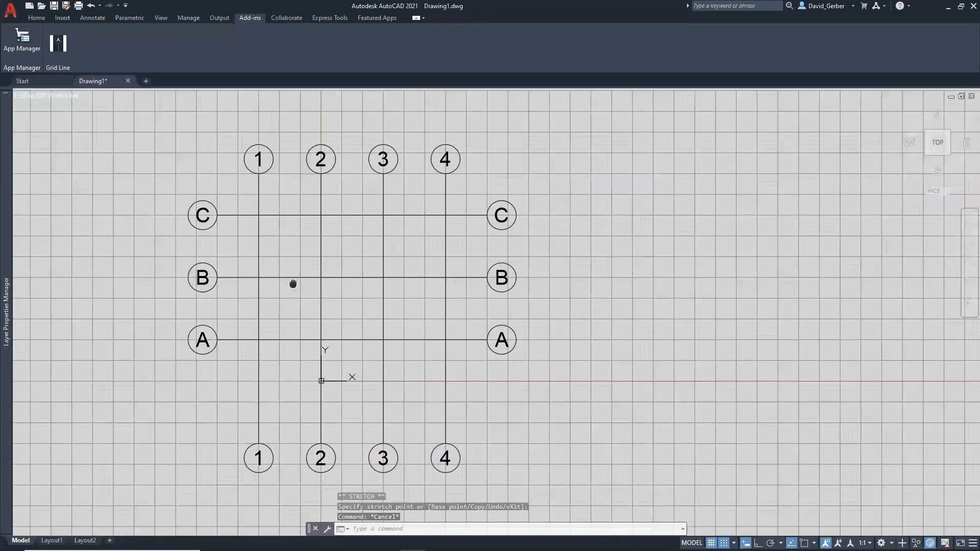Toggle the Layout1 workspace tab
This screenshot has height=551, width=980.
point(52,540)
